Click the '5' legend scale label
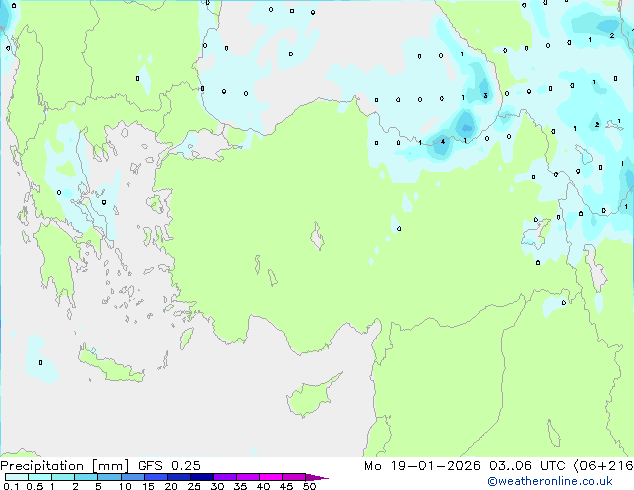This screenshot has width=634, height=490. 98,486
